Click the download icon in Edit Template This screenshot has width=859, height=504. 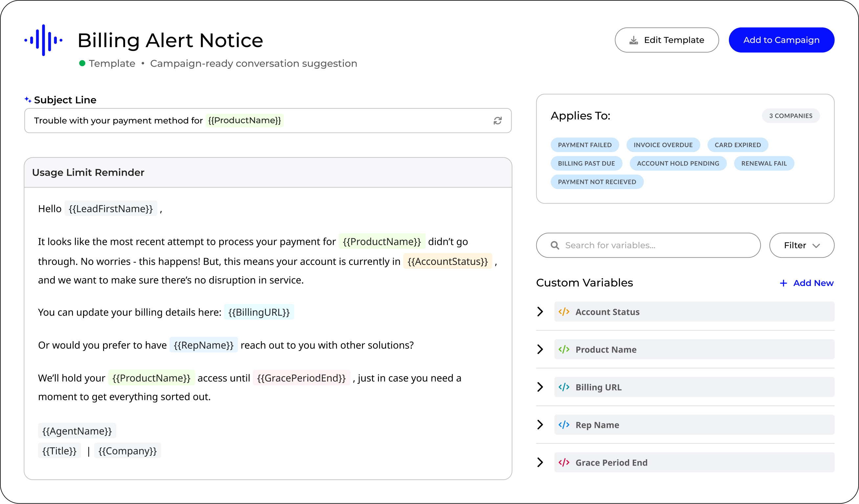[x=633, y=40]
